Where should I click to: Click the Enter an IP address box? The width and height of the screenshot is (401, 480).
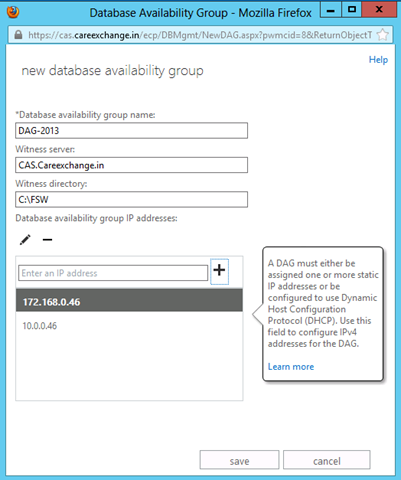113,273
